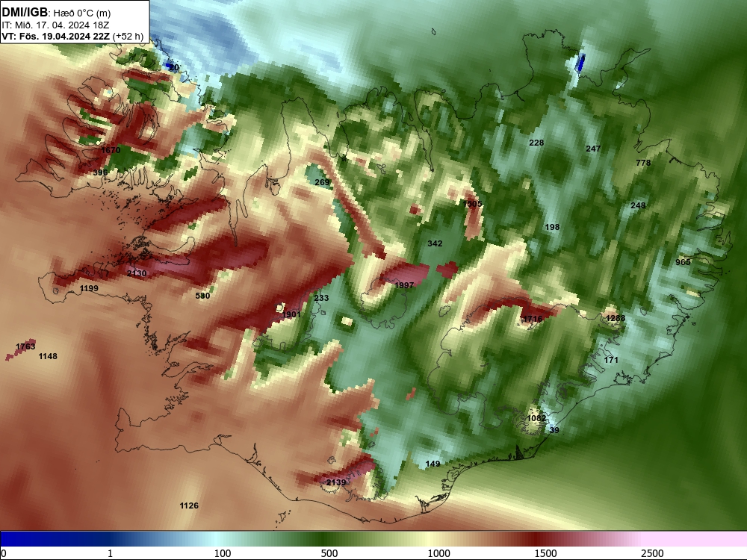747x560 pixels.
Task: Click the map value 1082
Action: (536, 419)
